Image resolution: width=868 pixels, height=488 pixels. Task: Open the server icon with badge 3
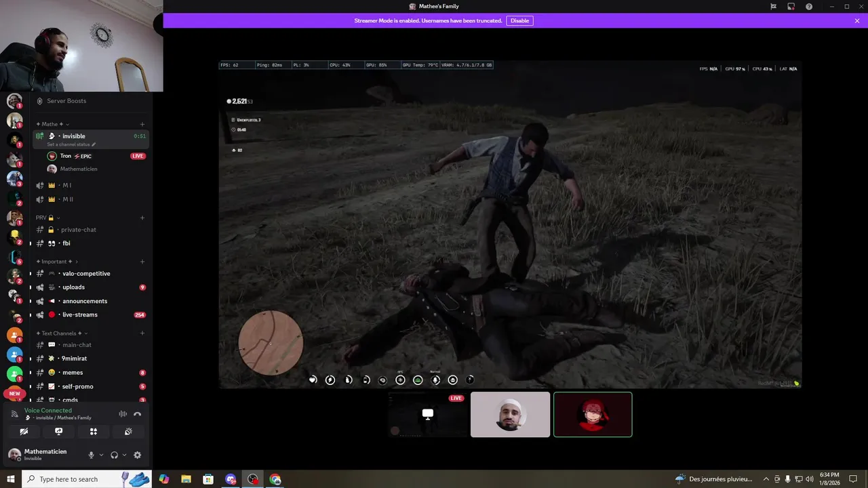tap(14, 179)
